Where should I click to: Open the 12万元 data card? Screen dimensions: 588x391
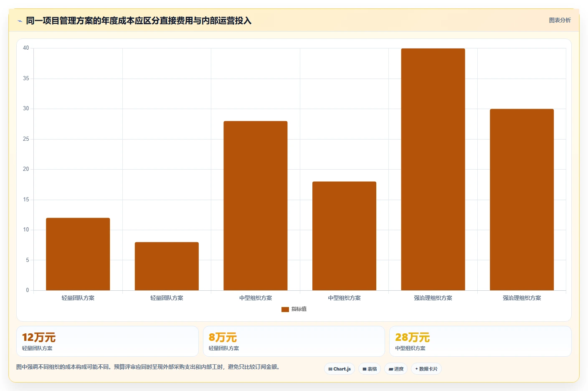pyautogui.click(x=107, y=341)
